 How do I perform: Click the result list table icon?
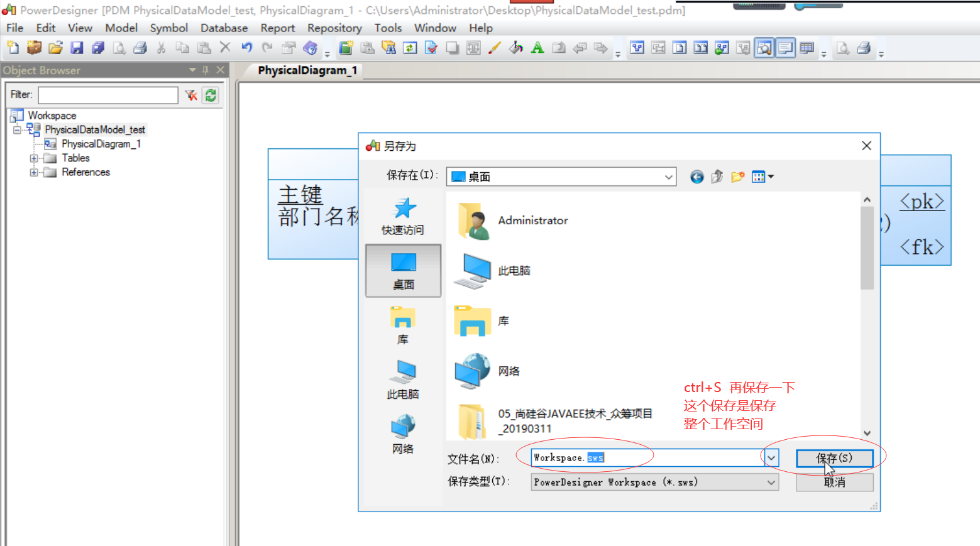click(x=807, y=48)
